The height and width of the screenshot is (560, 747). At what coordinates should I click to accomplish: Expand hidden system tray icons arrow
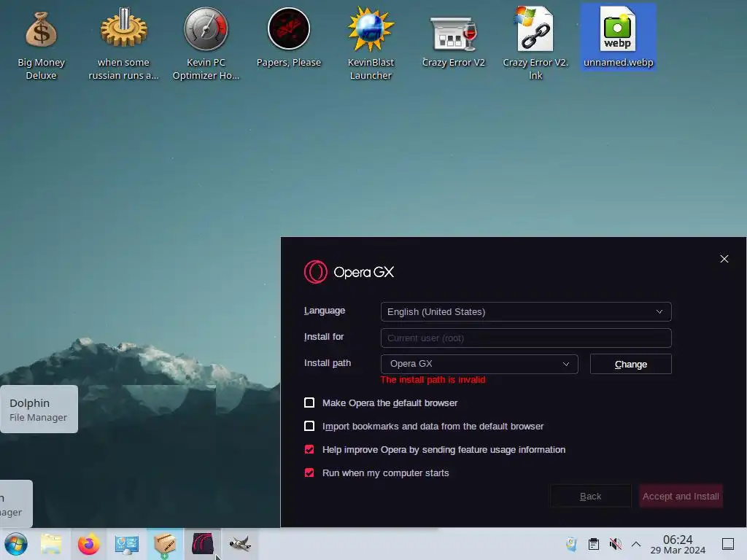pos(636,544)
